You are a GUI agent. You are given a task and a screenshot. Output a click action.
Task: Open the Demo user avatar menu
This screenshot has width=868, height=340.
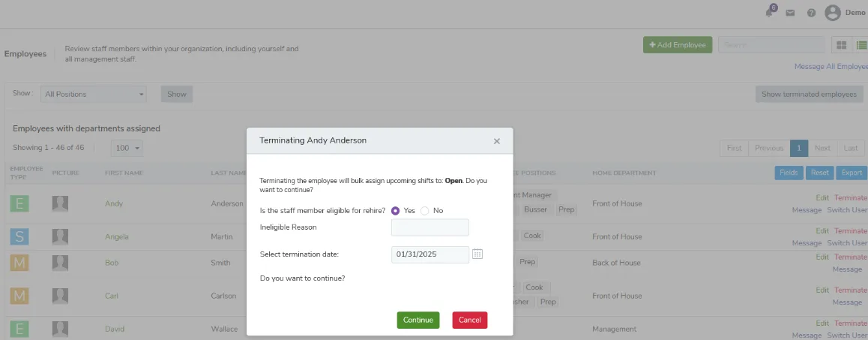tap(833, 13)
